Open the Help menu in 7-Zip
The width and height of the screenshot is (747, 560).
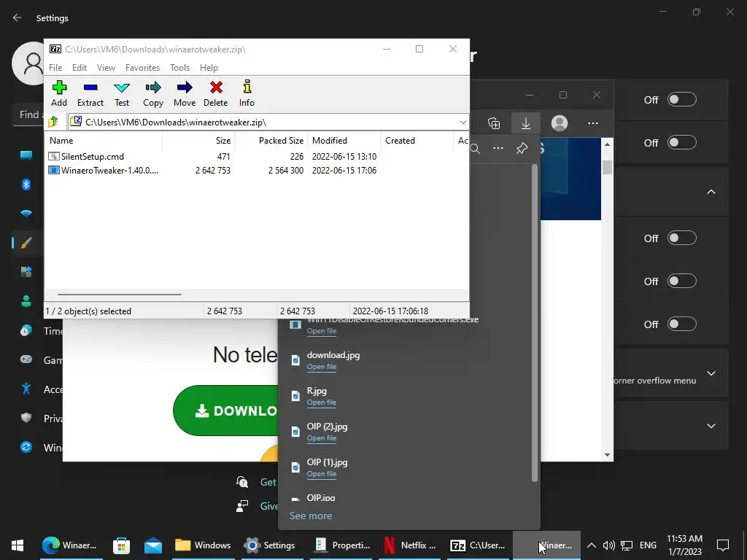coord(209,68)
